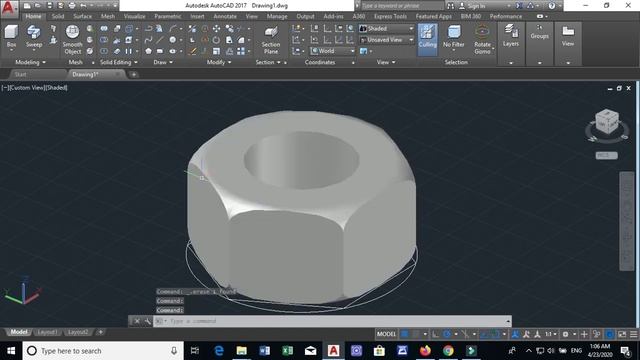Open the Section Plane tool
The image size is (640, 360).
point(271,40)
